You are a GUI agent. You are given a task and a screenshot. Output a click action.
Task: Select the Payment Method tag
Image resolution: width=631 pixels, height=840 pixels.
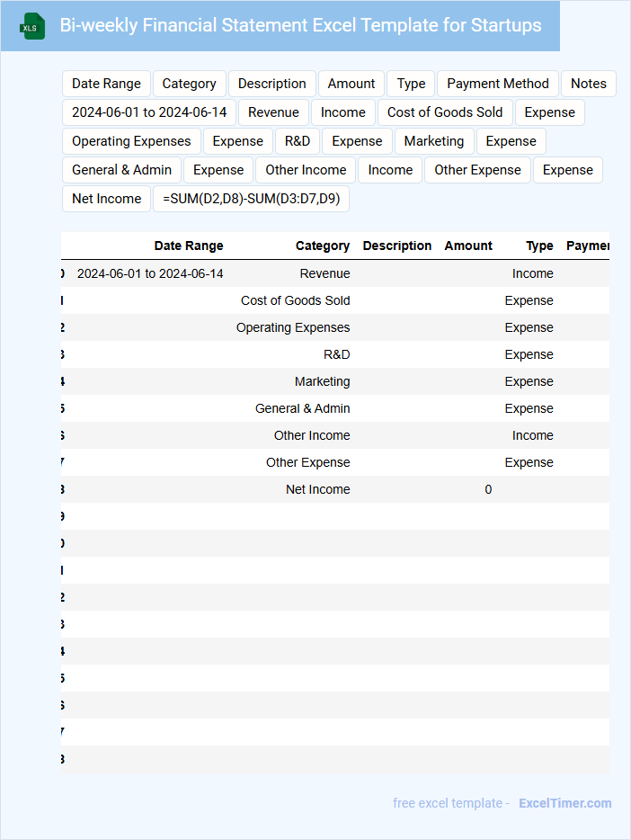498,84
